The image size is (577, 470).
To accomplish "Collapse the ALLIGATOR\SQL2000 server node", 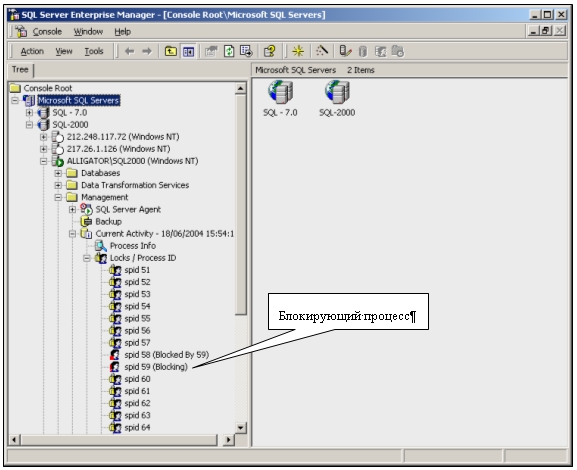I will point(43,161).
